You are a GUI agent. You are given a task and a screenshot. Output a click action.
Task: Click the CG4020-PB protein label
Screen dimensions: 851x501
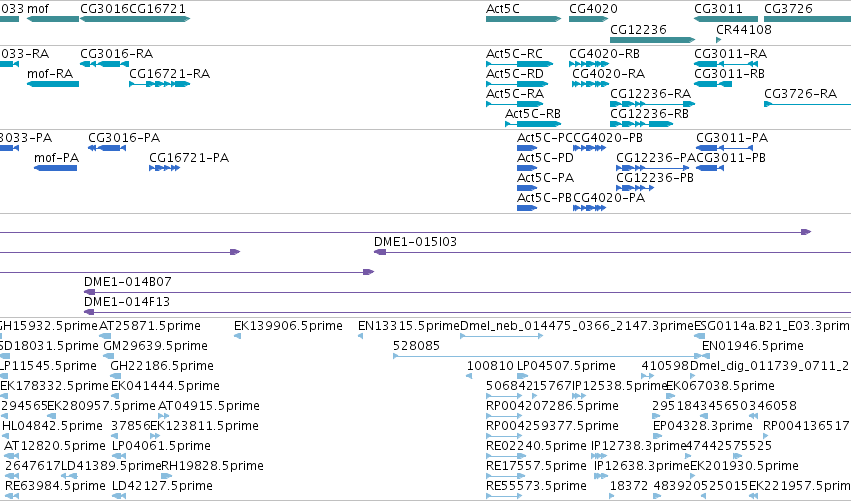[608, 138]
